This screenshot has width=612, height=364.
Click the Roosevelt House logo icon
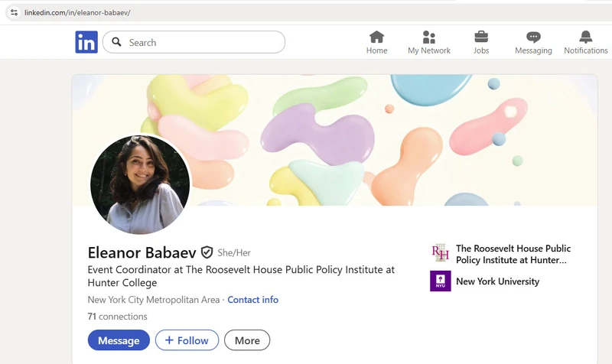click(x=440, y=253)
